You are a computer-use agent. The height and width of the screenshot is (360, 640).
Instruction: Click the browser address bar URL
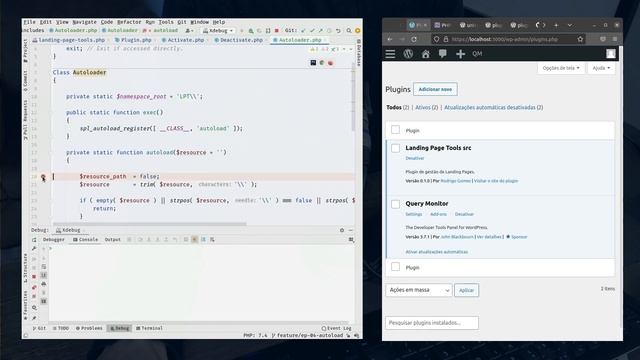point(504,39)
